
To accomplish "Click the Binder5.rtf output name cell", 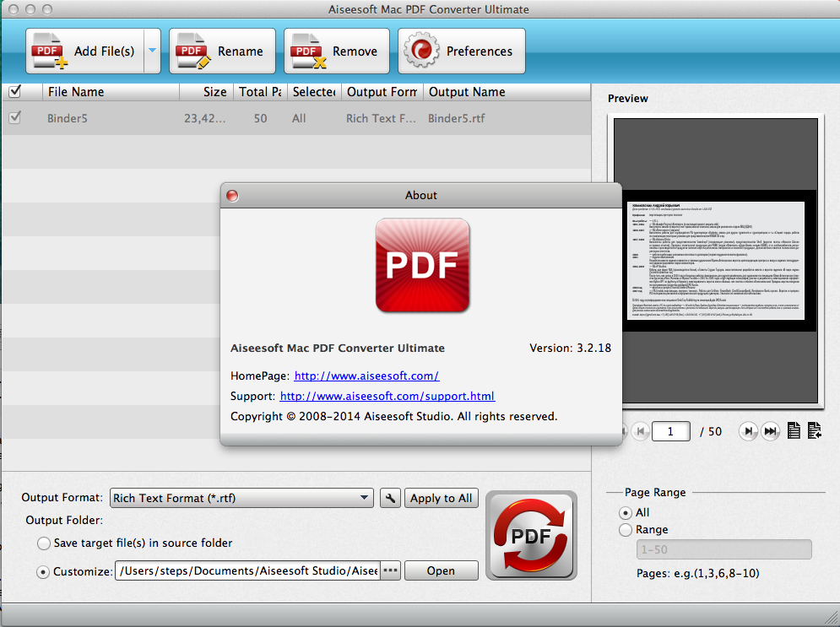I will tap(456, 118).
